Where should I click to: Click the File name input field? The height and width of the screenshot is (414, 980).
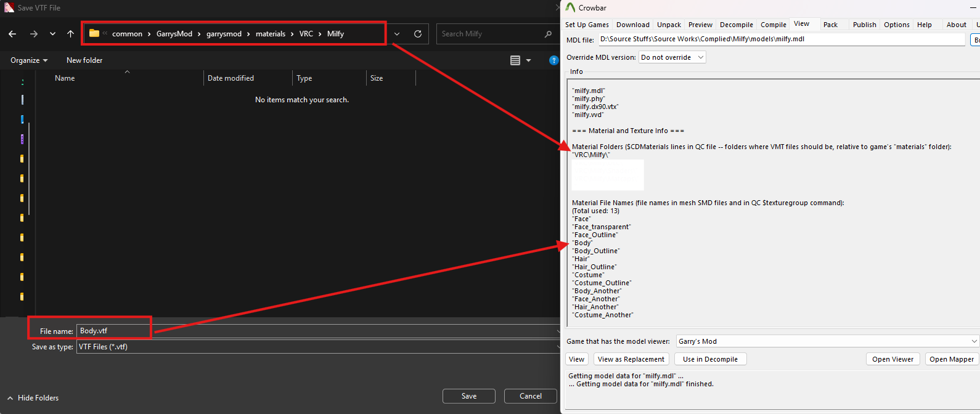tap(317, 331)
